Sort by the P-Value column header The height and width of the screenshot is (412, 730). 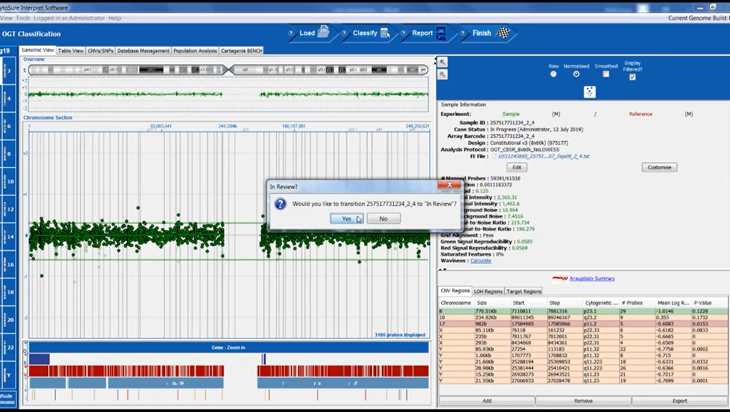(x=710, y=303)
